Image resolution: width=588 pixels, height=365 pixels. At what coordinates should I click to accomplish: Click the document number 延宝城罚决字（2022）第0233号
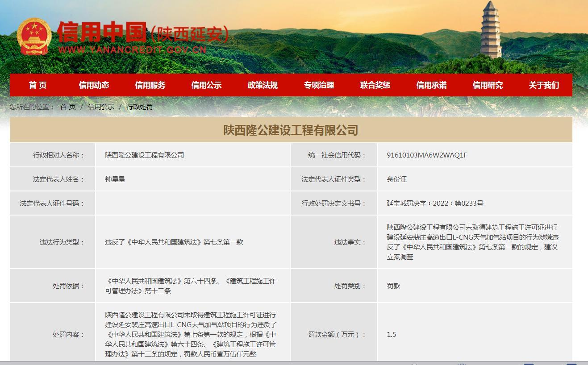click(x=435, y=203)
